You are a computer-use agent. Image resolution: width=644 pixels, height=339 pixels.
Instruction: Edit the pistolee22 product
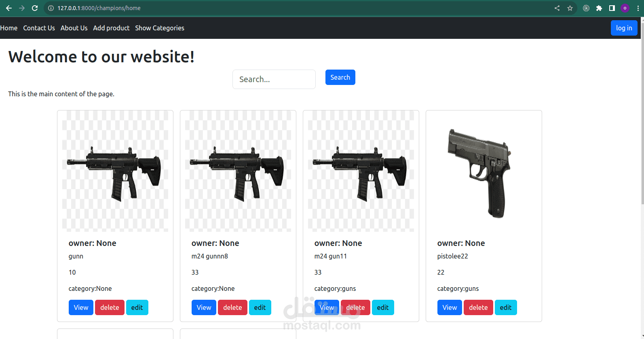(506, 307)
